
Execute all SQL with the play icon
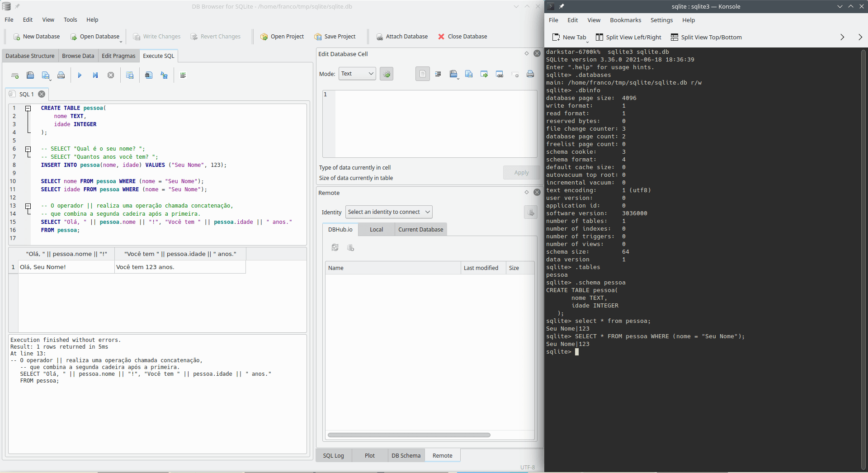[x=80, y=75]
